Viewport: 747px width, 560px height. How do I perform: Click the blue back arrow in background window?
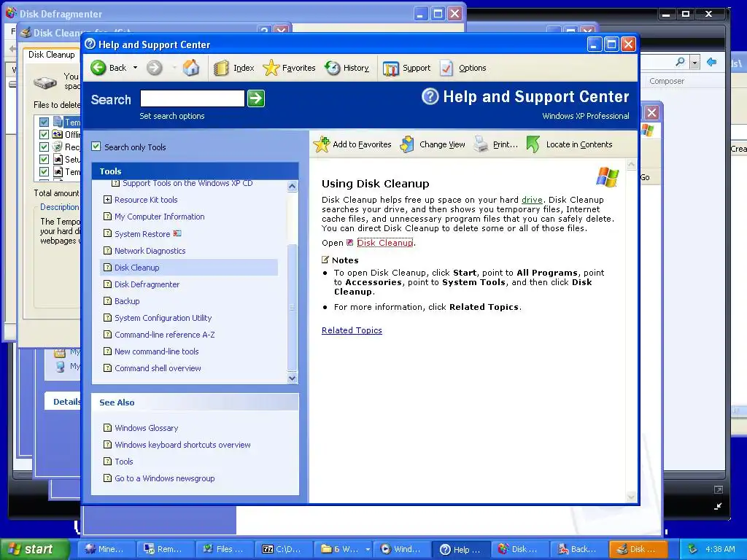[x=712, y=62]
